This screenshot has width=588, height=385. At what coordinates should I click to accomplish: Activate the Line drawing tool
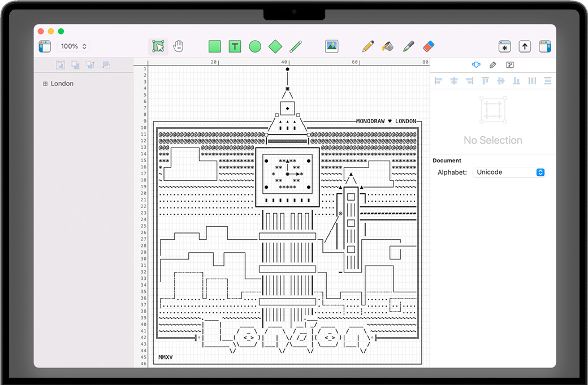(x=295, y=46)
